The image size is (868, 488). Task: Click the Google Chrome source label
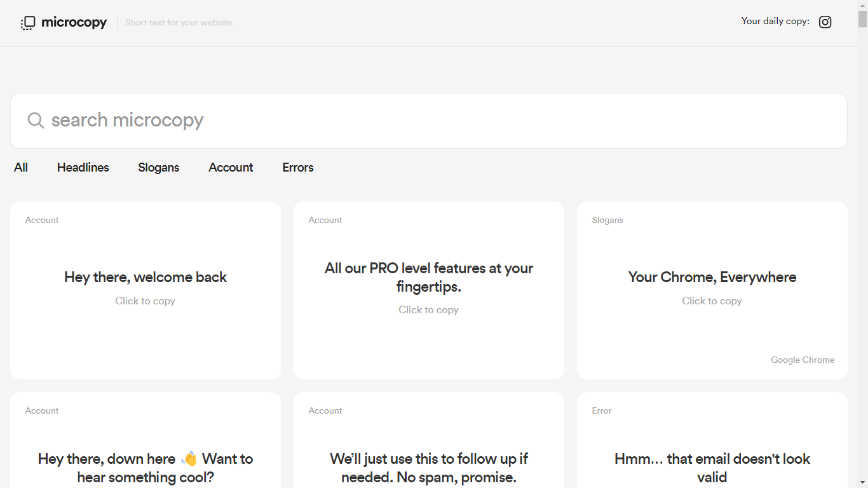[x=803, y=360]
